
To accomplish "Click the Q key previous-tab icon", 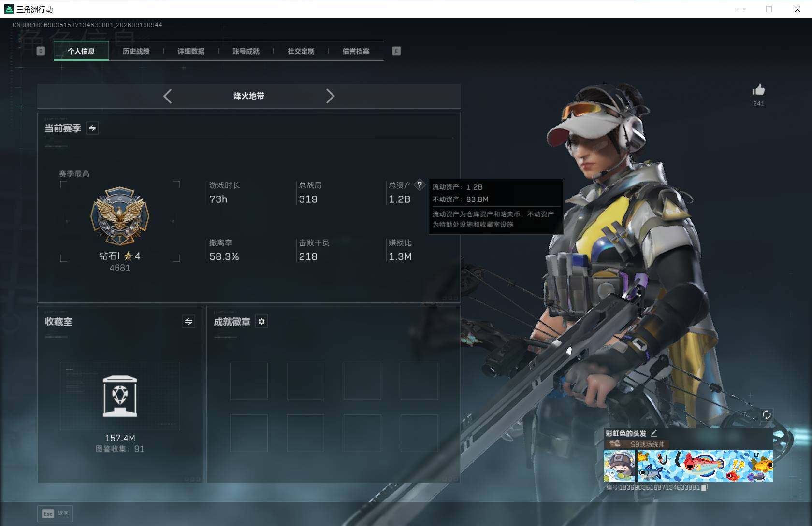I will [41, 51].
